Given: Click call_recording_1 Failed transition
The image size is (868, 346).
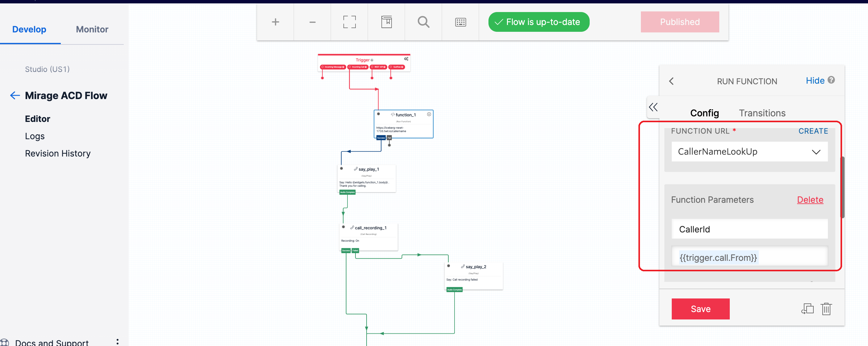Looking at the screenshot, I should coord(355,250).
